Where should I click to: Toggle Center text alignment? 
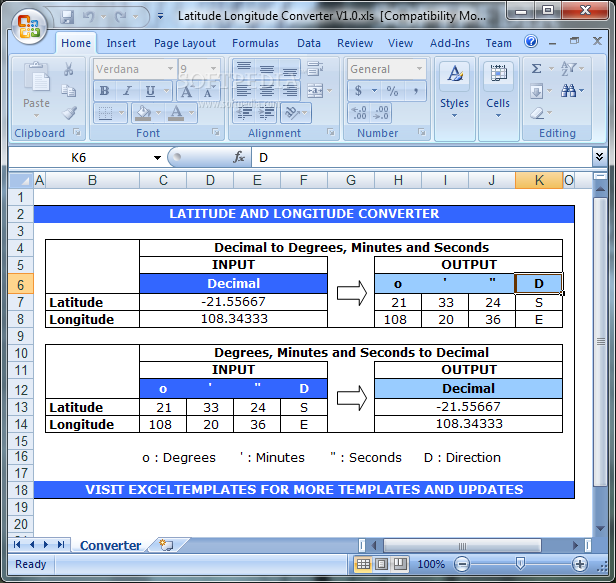tap(267, 91)
